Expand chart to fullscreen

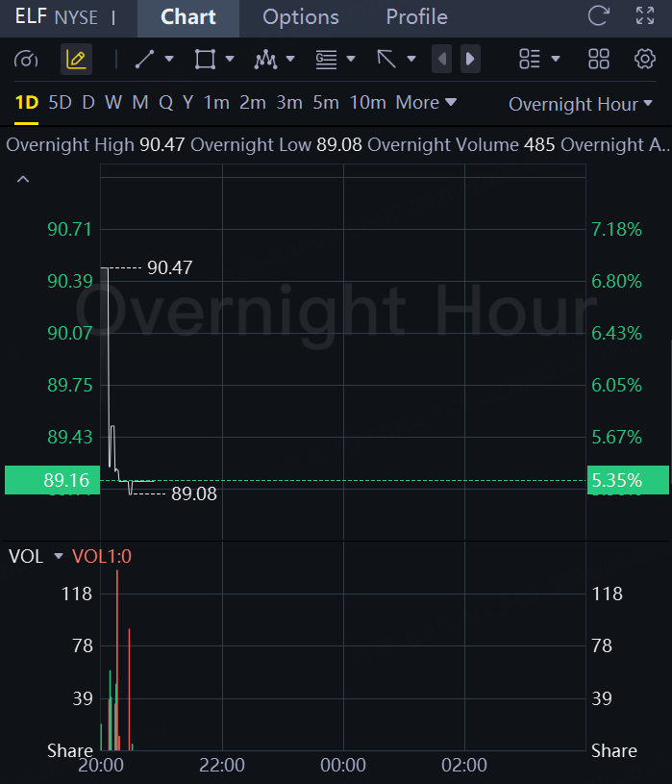pos(645,16)
